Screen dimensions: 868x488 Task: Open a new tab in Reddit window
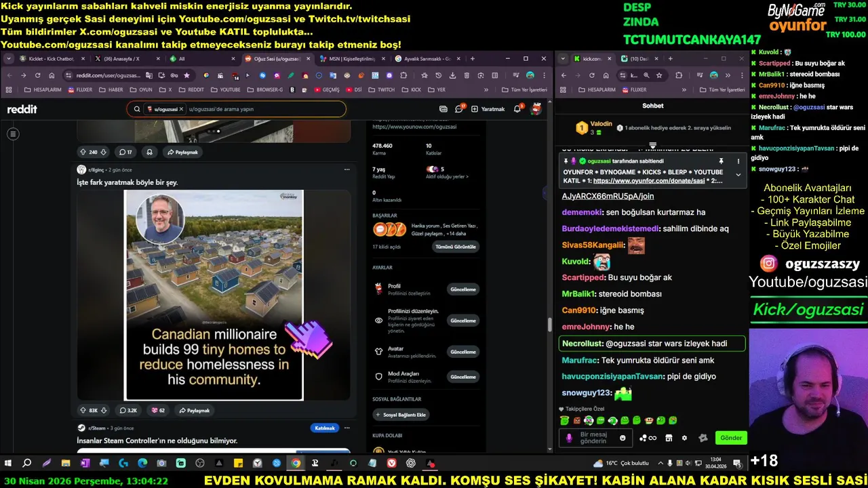pyautogui.click(x=472, y=59)
